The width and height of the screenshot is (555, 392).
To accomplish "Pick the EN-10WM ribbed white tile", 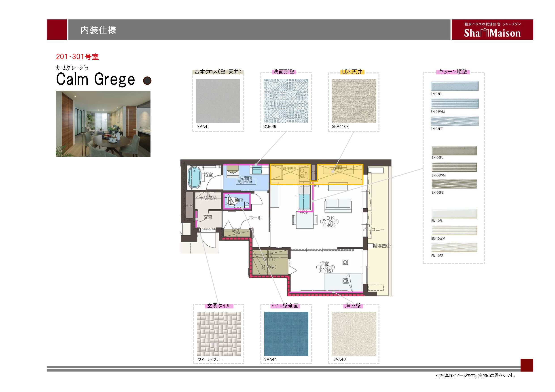I will point(454,231).
